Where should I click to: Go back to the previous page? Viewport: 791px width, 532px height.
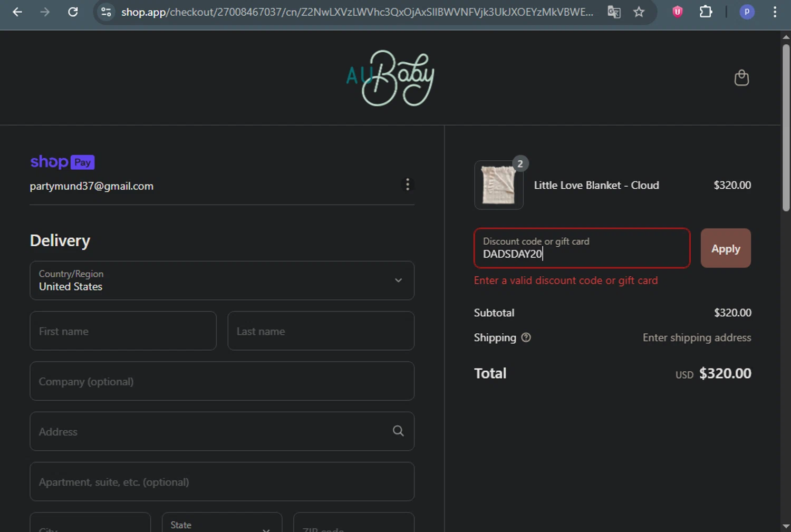tap(17, 12)
